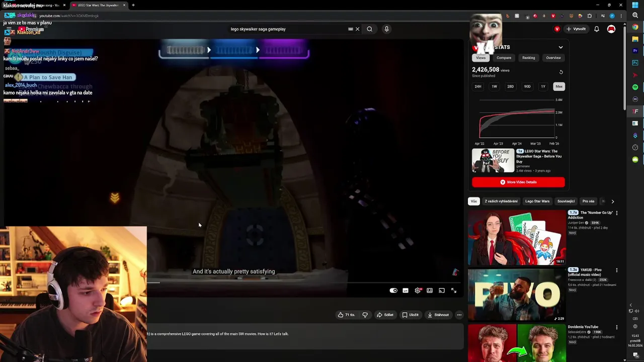This screenshot has height=362, width=644.
Task: Select the Lego Star Wars filter chip
Action: click(537, 201)
